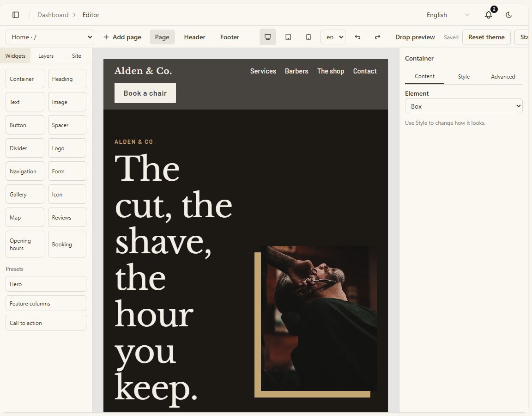532x416 pixels.
Task: Switch to dark mode moon icon
Action: click(508, 15)
